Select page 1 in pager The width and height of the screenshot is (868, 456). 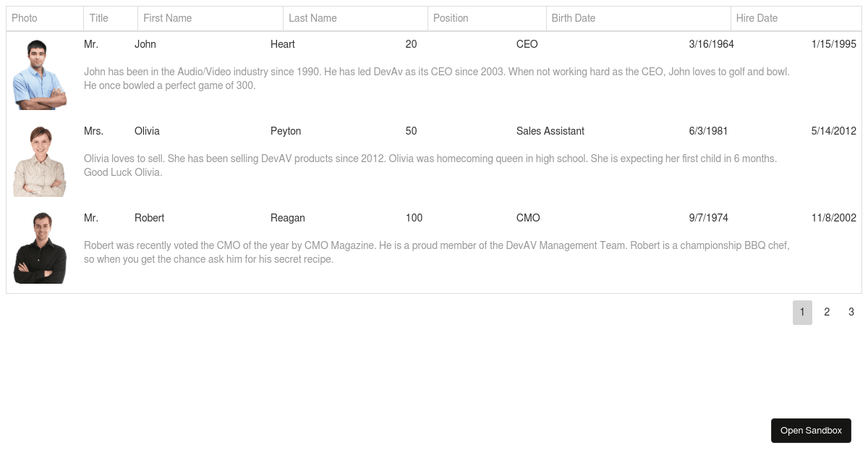coord(802,312)
